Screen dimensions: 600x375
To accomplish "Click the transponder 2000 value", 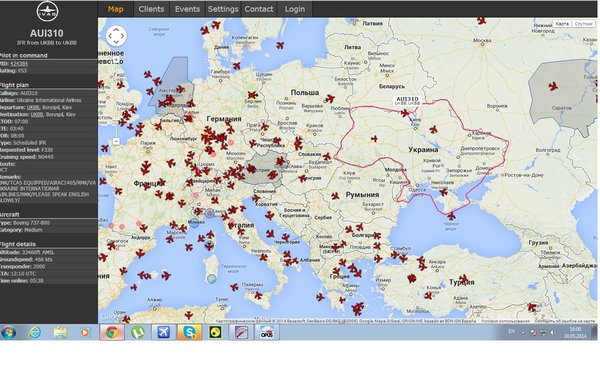I will 40,266.
